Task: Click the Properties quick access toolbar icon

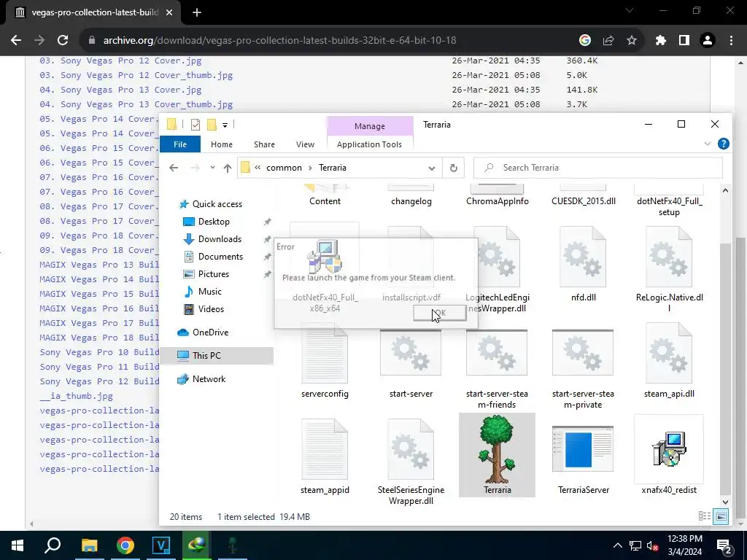Action: click(x=196, y=125)
